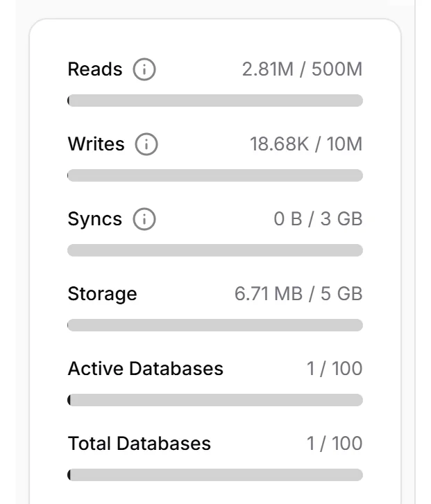Image resolution: width=431 pixels, height=504 pixels.
Task: Click the 2.81M / 500M reads value
Action: 302,70
